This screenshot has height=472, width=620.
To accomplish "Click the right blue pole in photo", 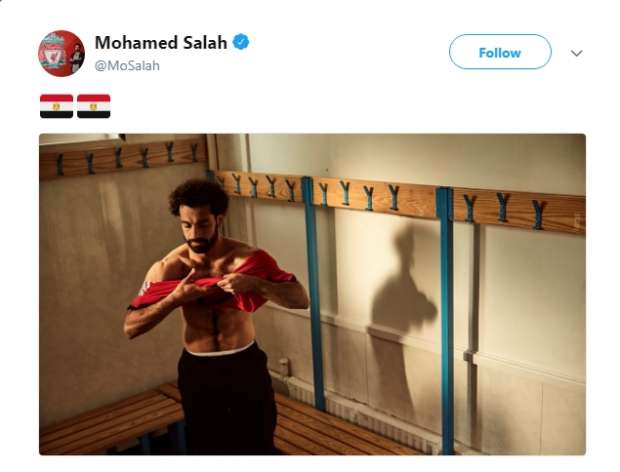I will (x=446, y=320).
